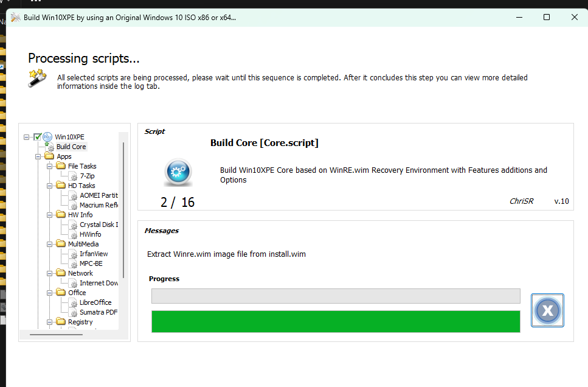The width and height of the screenshot is (588, 387).
Task: Click the File Tasks folder icon
Action: pyautogui.click(x=61, y=166)
